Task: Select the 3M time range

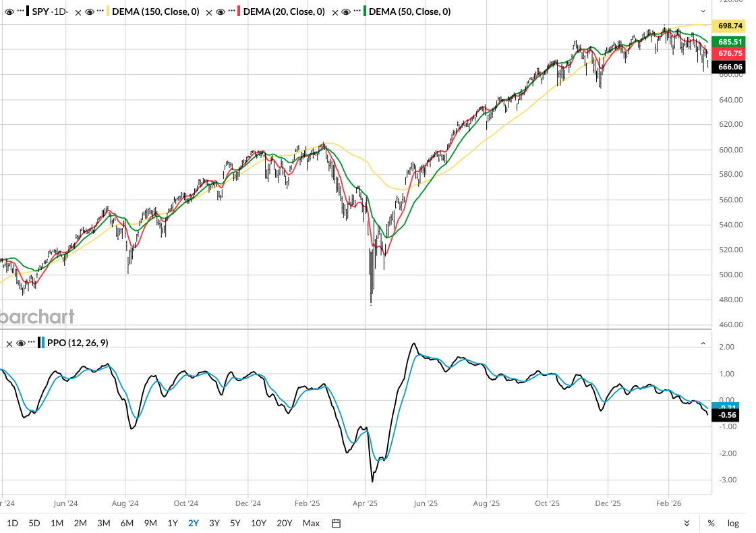Action: pyautogui.click(x=104, y=524)
